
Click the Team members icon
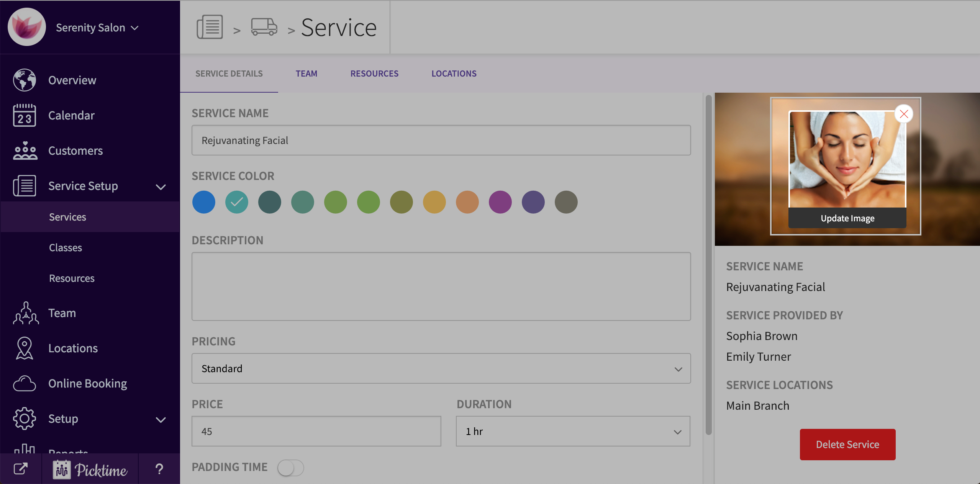25,313
